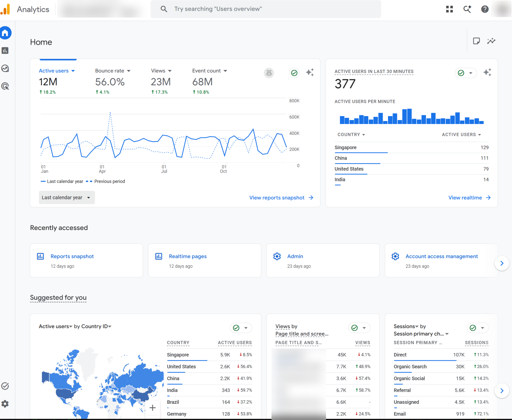Open the Active users metric dropdown
The image size is (512, 420).
[x=57, y=71]
